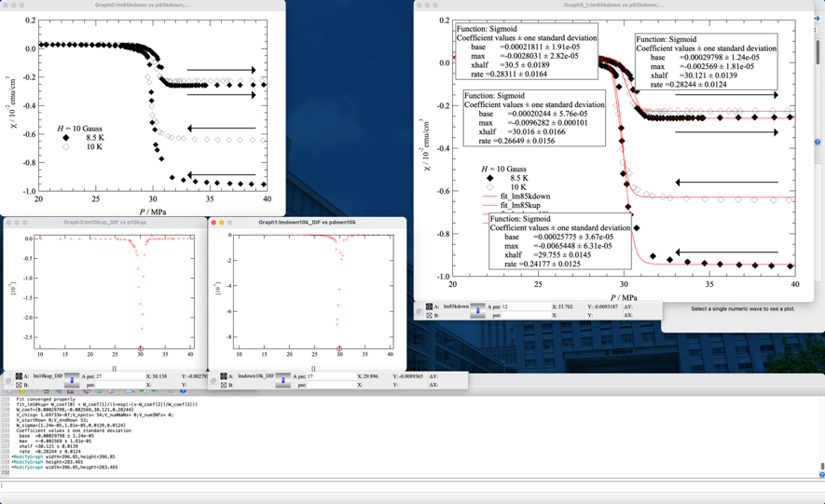Screen dimensions: 825x504
Task: Click the blue help icon at right edge
Action: click(x=818, y=143)
